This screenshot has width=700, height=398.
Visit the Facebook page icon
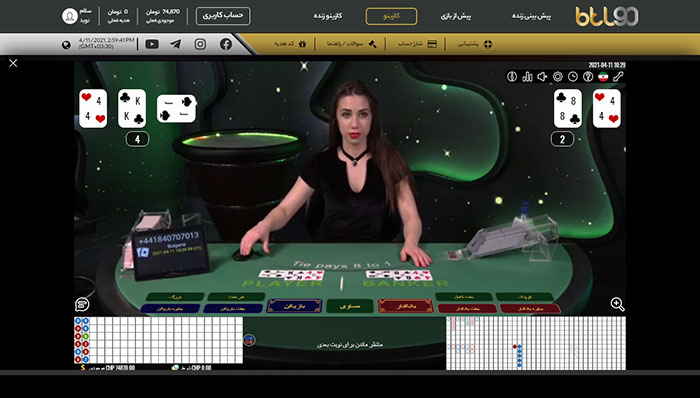pyautogui.click(x=226, y=44)
